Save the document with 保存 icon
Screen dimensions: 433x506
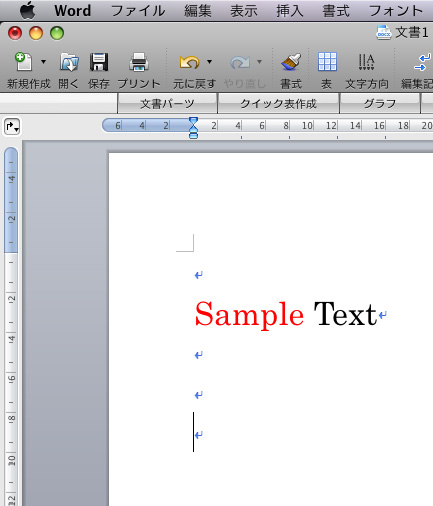click(x=99, y=62)
